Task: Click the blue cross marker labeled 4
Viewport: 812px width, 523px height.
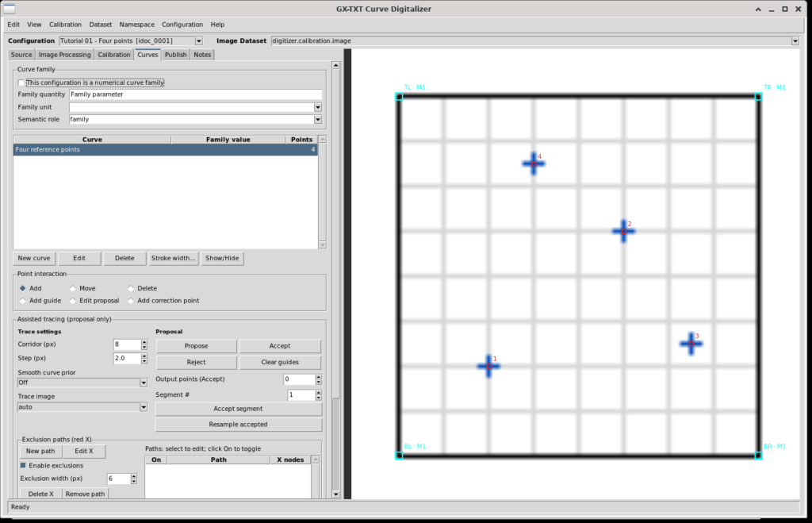Action: click(534, 163)
